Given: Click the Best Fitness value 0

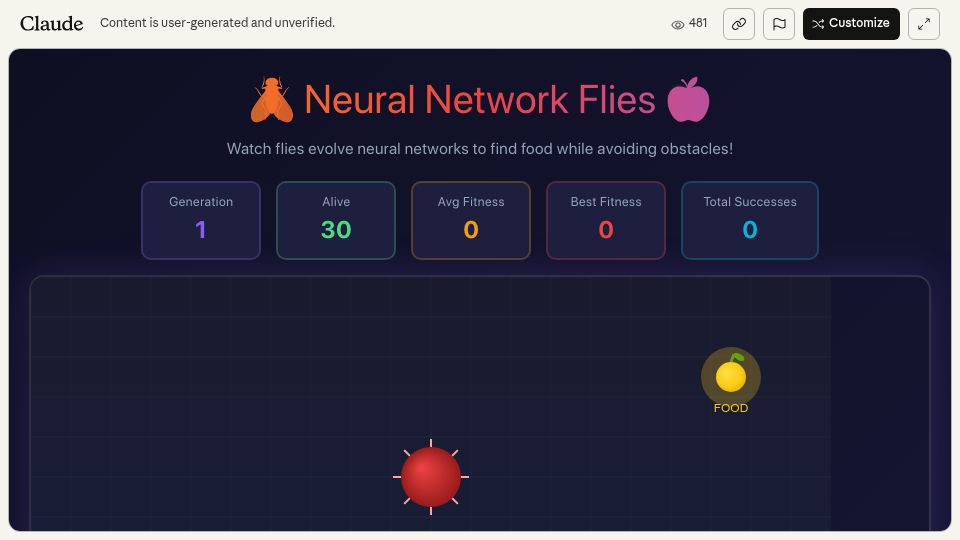Looking at the screenshot, I should click(606, 230).
